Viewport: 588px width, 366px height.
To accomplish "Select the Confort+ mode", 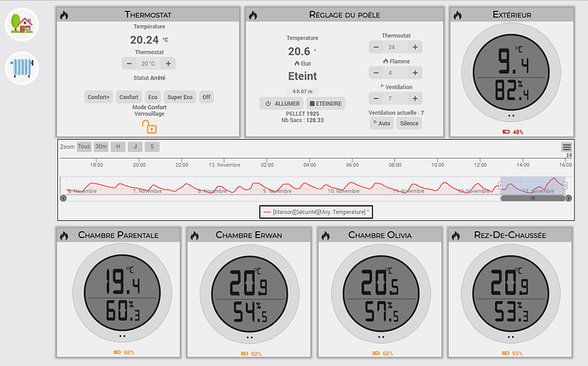I will 99,97.
